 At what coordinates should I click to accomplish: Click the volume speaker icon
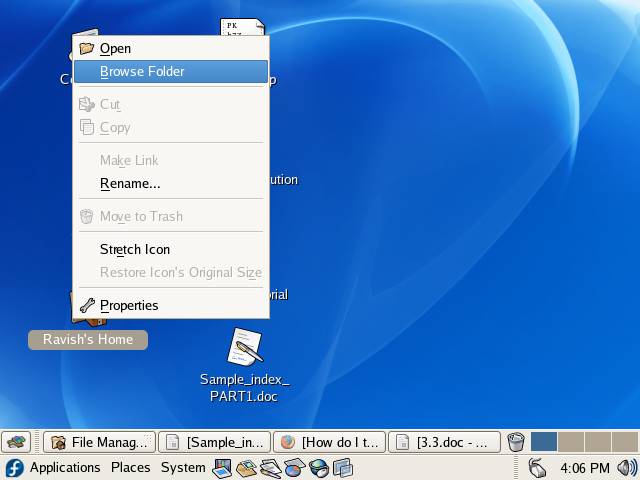coord(627,468)
